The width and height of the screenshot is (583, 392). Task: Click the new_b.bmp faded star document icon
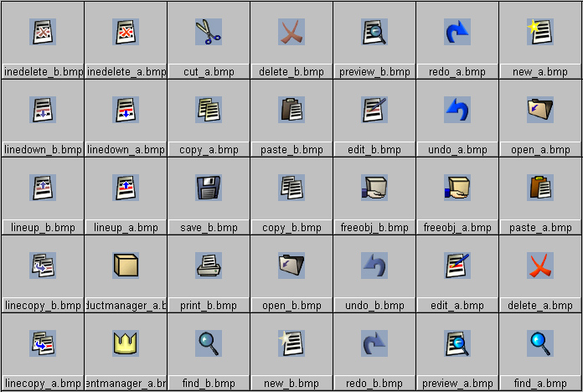pos(291,343)
